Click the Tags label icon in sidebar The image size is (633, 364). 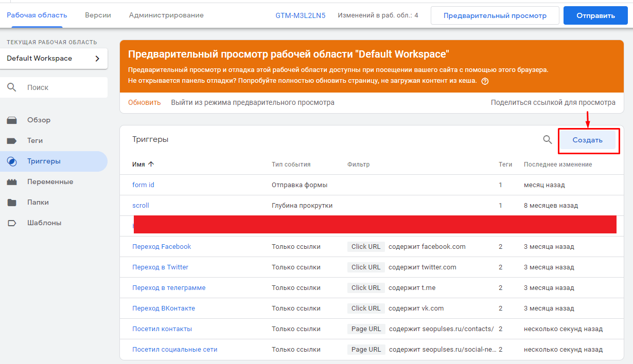[x=12, y=141]
